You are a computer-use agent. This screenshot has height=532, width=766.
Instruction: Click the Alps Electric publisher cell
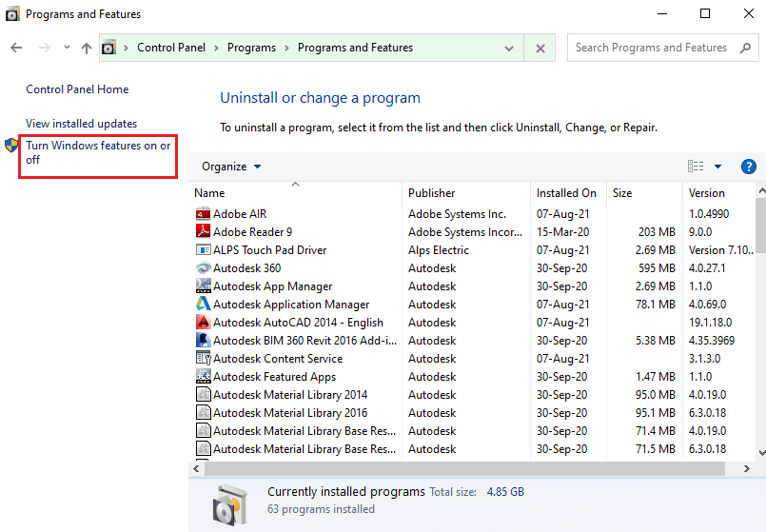click(439, 249)
